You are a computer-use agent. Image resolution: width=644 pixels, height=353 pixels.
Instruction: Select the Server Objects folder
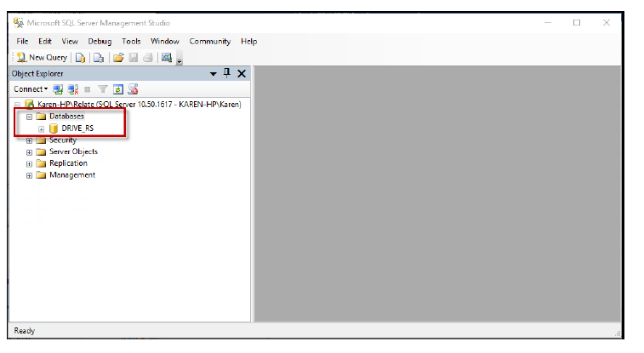click(x=73, y=151)
